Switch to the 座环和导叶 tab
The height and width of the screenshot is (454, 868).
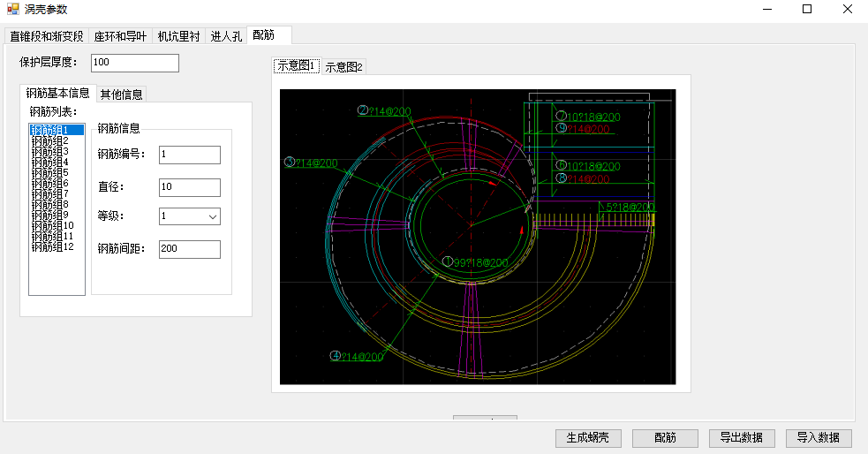coord(120,36)
